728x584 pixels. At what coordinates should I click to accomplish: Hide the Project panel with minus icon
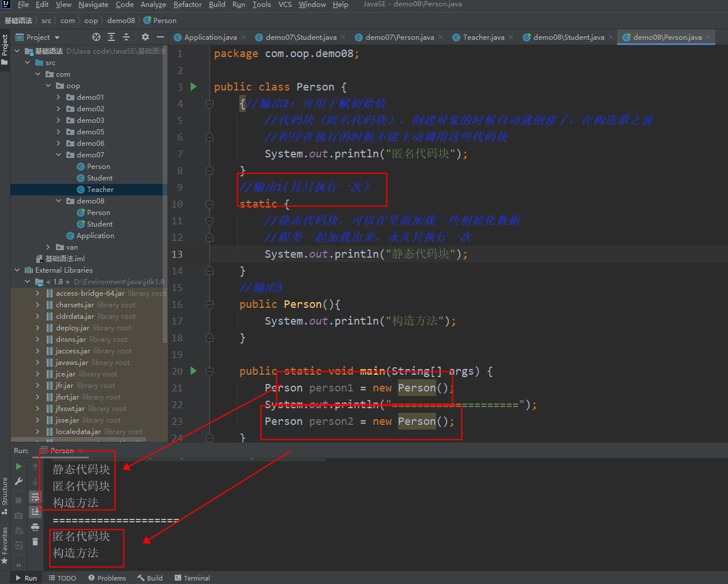click(x=160, y=37)
